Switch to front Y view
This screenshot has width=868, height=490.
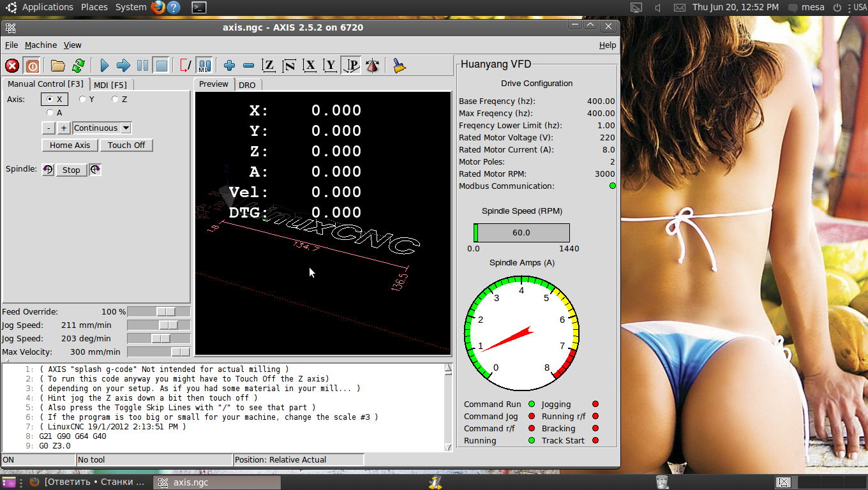click(330, 66)
